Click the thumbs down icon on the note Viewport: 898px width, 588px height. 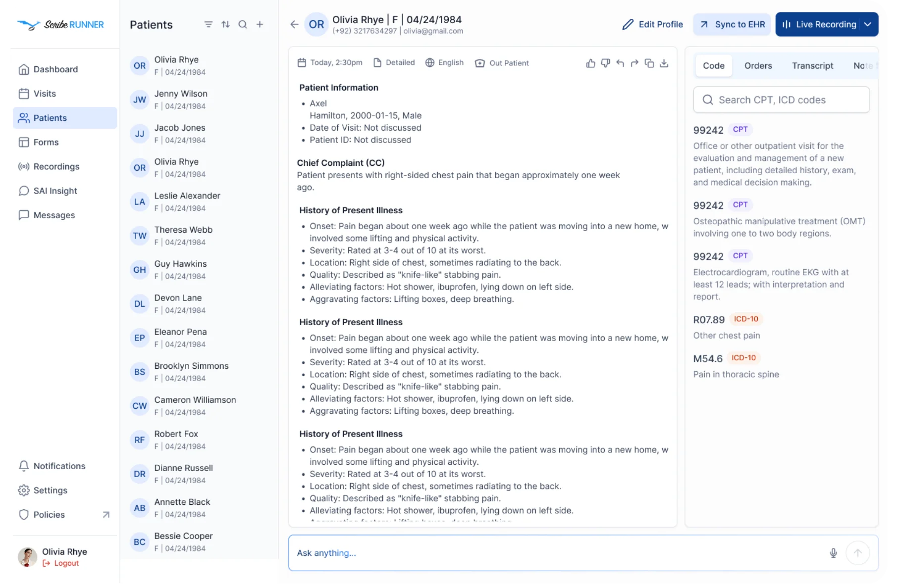coord(605,63)
